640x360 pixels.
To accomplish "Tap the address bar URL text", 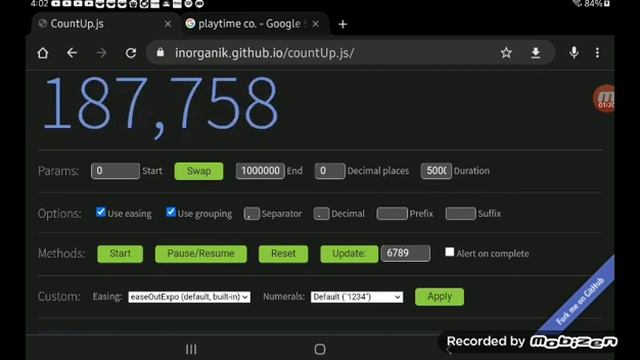I will pos(264,53).
